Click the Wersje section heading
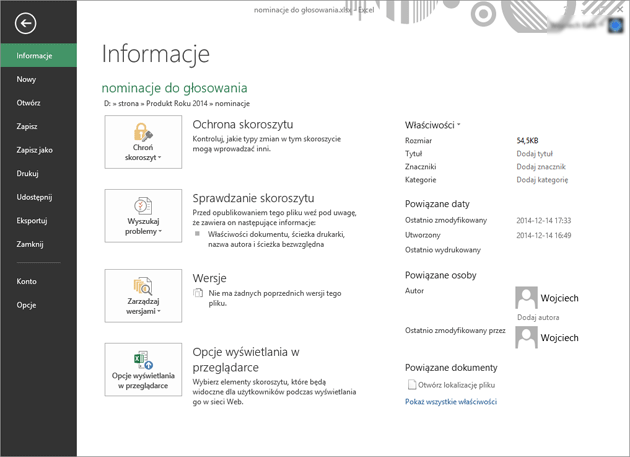Screen dimensions: 630x457 pos(209,278)
